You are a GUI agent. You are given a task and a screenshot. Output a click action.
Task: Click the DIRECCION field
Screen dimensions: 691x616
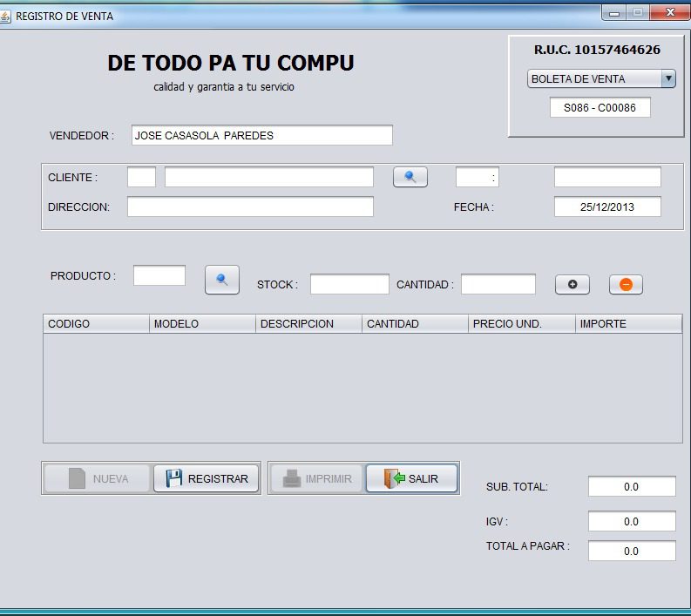point(250,206)
